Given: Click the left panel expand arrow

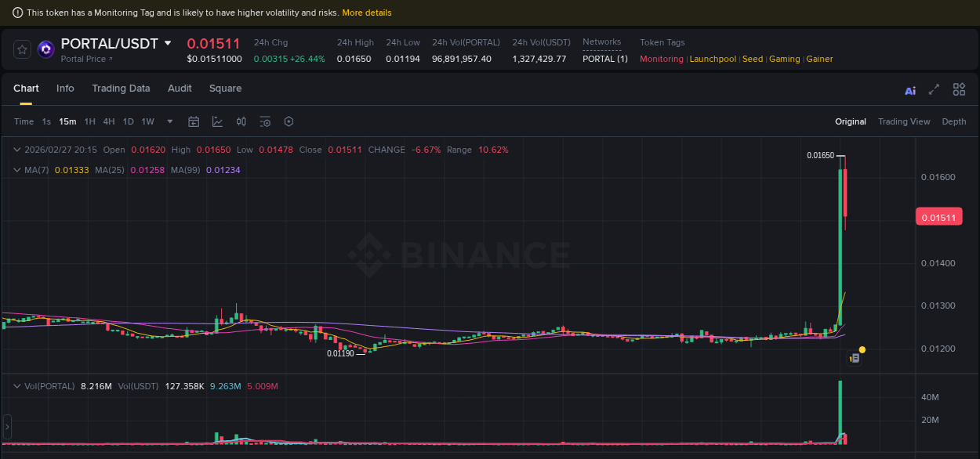Looking at the screenshot, I should (6, 427).
